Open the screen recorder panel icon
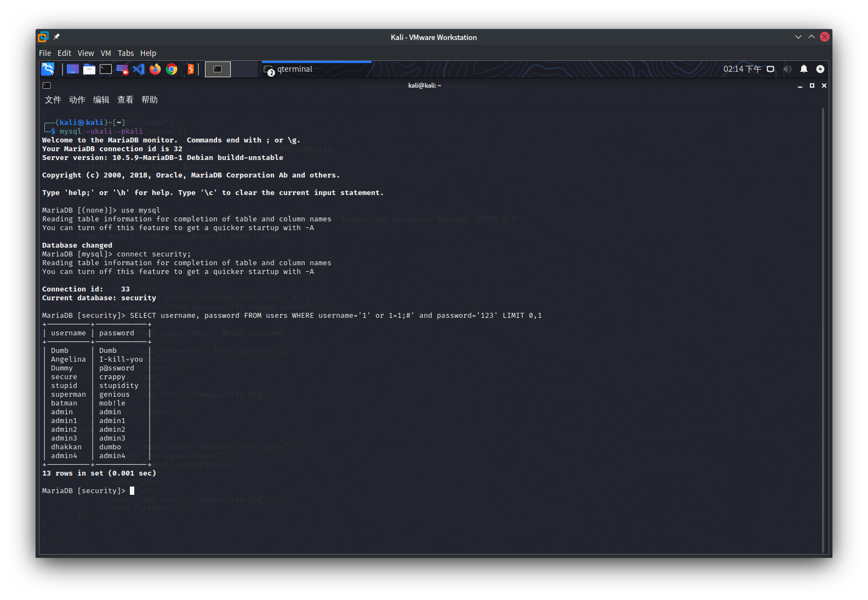 point(122,69)
